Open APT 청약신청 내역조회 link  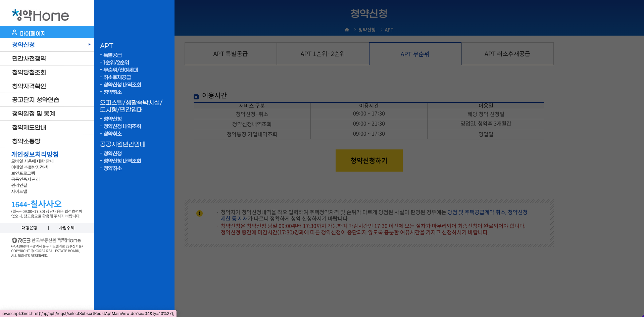coord(122,85)
